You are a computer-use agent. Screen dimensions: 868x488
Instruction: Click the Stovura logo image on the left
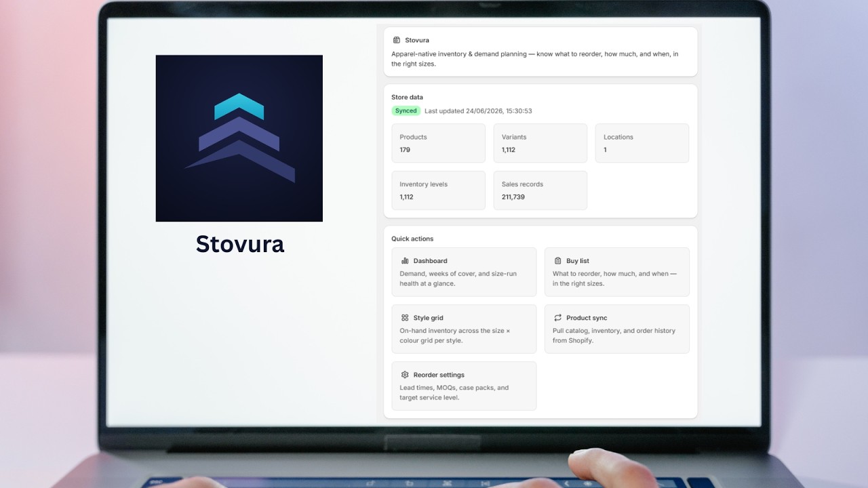tap(239, 138)
